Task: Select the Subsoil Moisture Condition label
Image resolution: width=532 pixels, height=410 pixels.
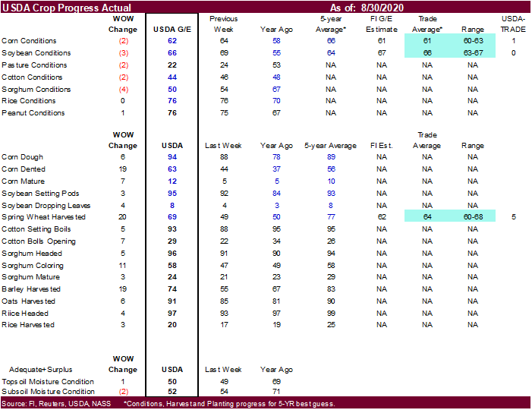Action: click(48, 391)
